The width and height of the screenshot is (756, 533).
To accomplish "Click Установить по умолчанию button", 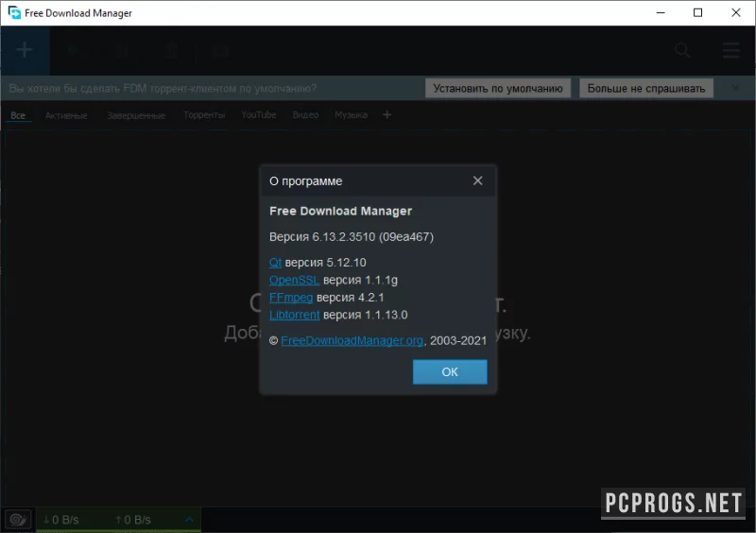I will click(x=498, y=88).
